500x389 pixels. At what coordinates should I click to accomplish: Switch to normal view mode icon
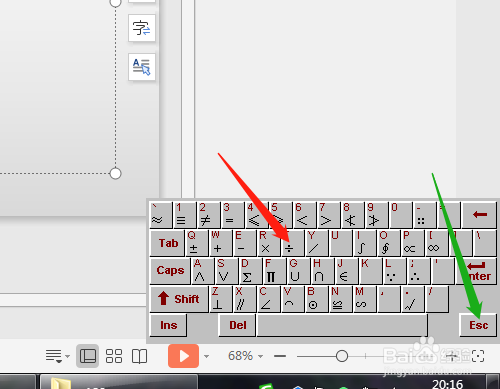[x=87, y=356]
